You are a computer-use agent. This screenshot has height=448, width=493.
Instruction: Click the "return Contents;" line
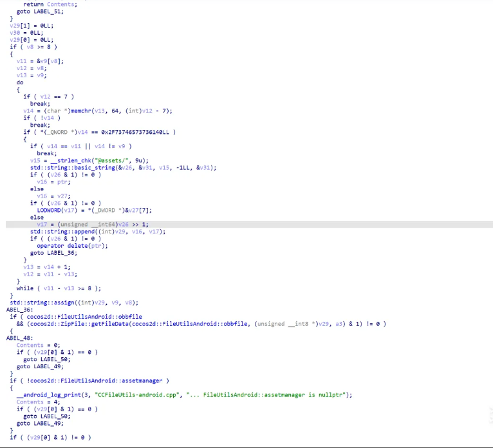click(50, 5)
